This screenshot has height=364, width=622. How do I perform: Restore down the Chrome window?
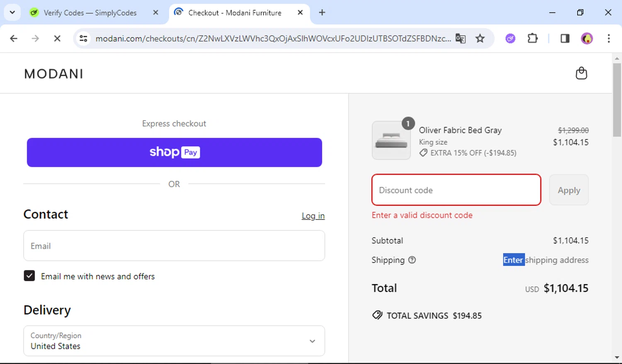click(580, 12)
